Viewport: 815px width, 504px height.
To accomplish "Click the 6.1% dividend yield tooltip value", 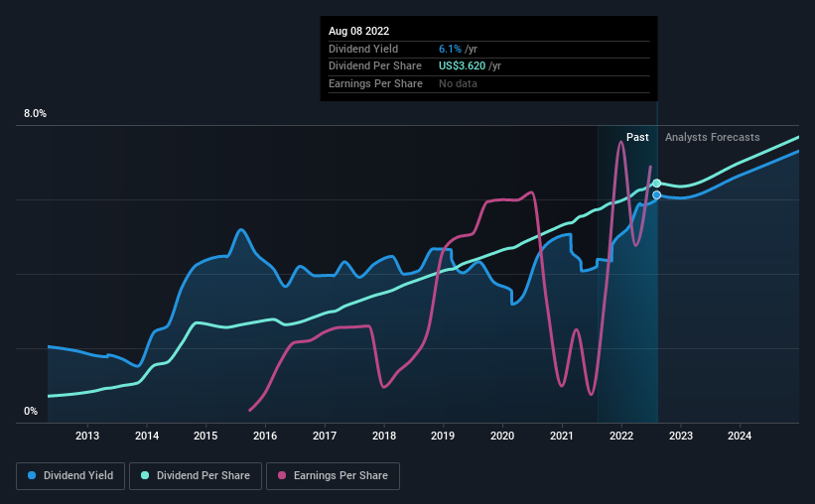I will (450, 49).
